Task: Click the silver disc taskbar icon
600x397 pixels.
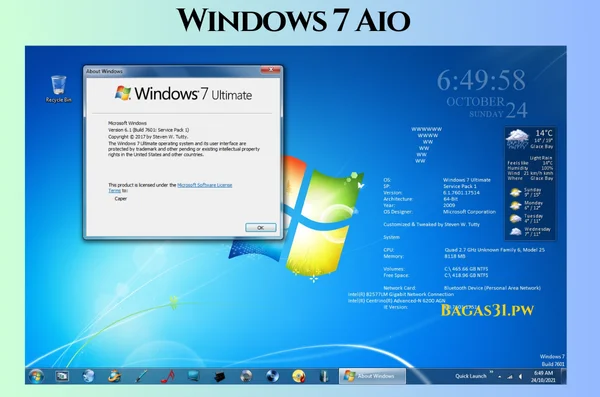Action: click(x=246, y=376)
